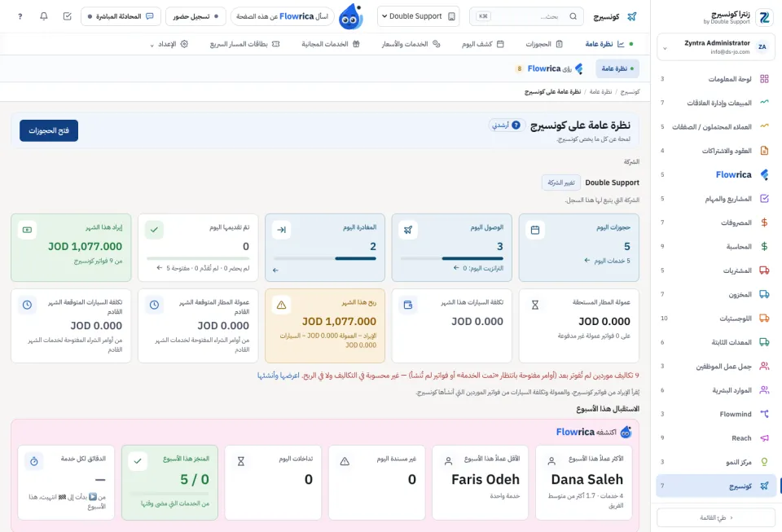782x532 pixels.
Task: Click the Reach megaphone icon in sidebar
Action: tap(764, 437)
